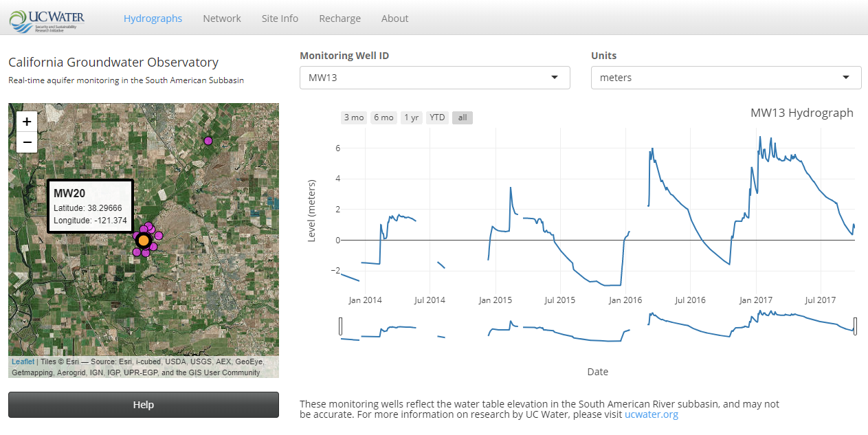This screenshot has width=868, height=435.
Task: Choose the 1 yr range button
Action: (412, 118)
